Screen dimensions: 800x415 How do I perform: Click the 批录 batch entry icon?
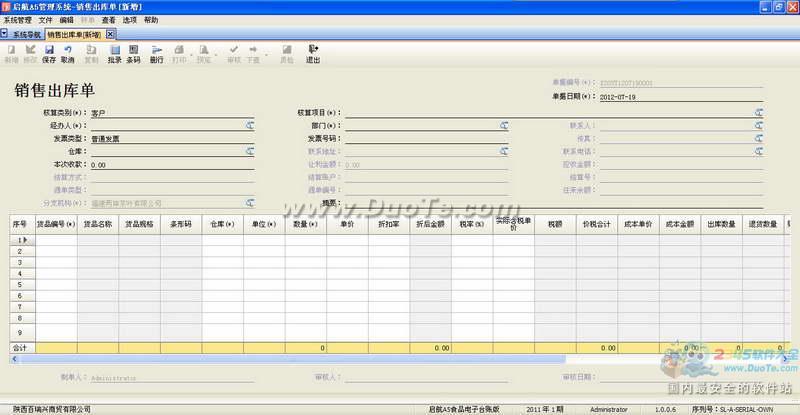point(115,50)
